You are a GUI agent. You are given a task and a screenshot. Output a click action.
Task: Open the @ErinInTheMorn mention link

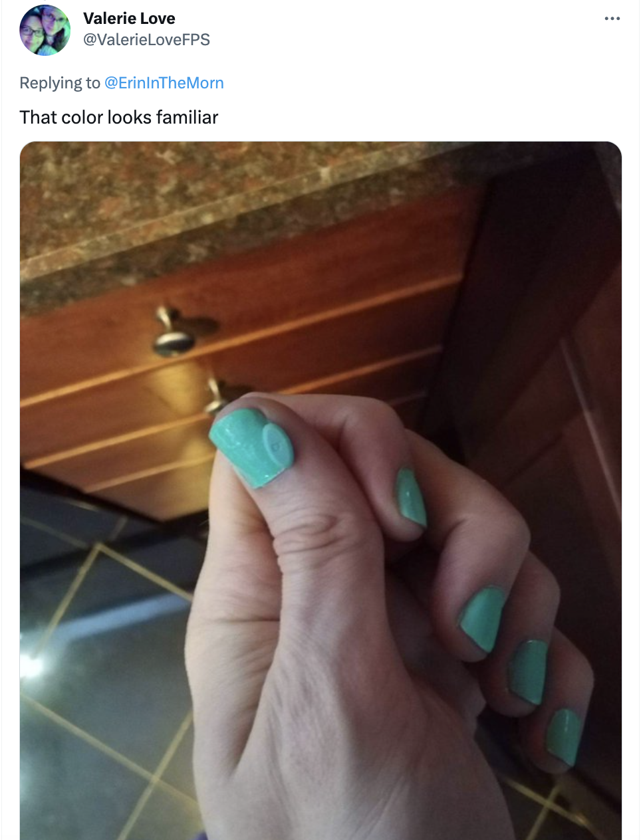[164, 83]
